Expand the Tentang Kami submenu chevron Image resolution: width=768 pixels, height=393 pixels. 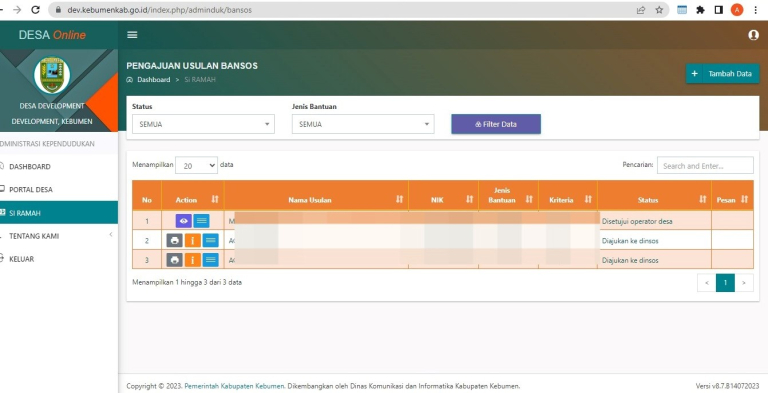pos(111,235)
